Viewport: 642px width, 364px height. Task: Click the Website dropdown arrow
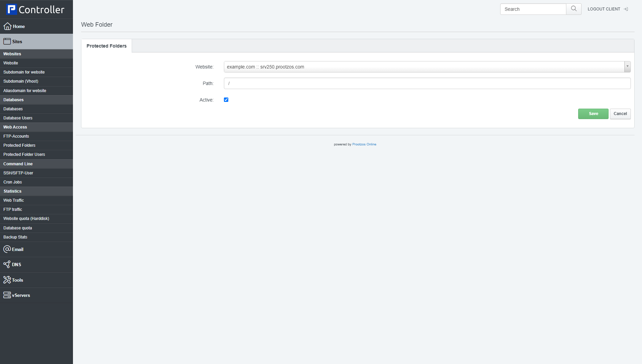[x=627, y=67]
